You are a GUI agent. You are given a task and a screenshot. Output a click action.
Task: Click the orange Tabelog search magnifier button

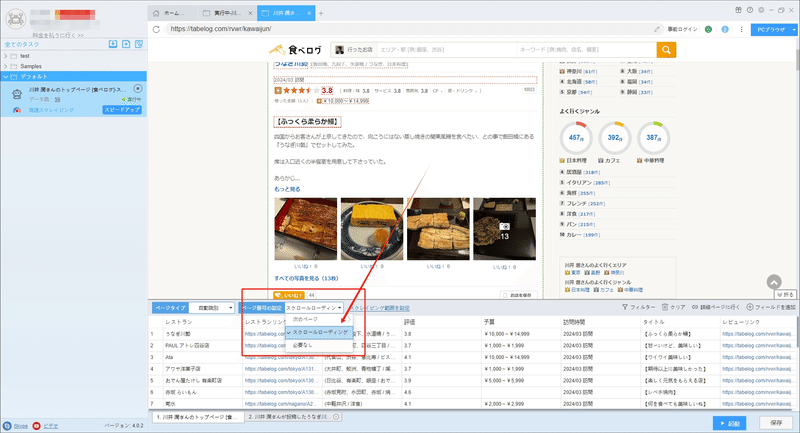[x=666, y=49]
